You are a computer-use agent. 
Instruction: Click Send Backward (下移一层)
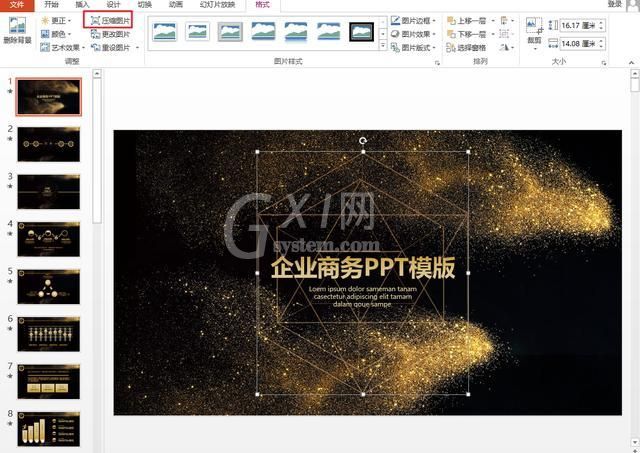[x=467, y=34]
